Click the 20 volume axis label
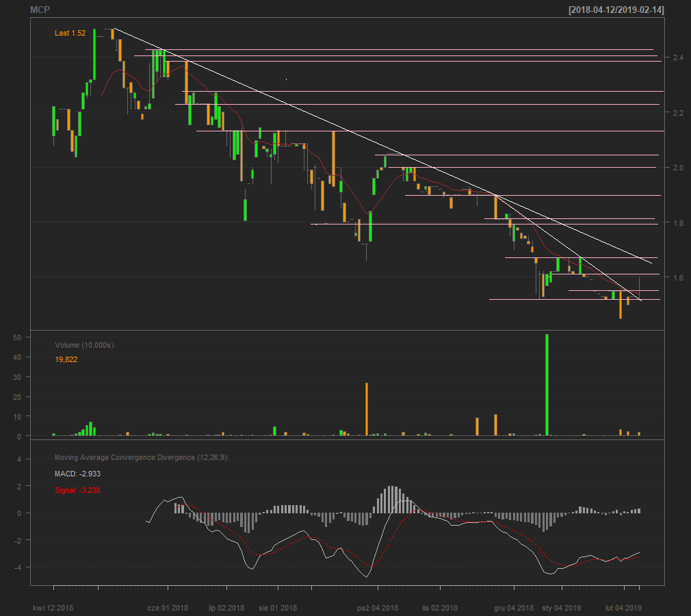 tap(16, 397)
